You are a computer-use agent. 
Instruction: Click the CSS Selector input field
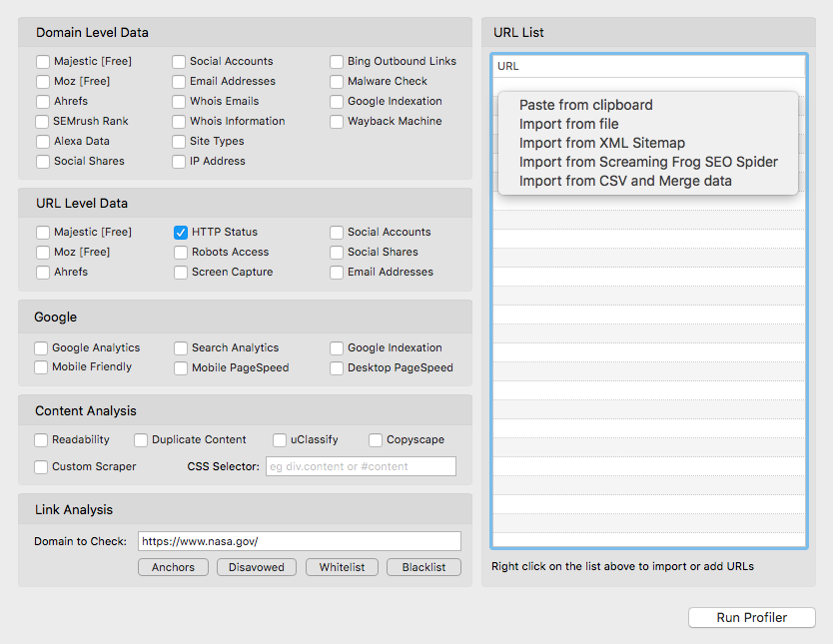pyautogui.click(x=361, y=465)
